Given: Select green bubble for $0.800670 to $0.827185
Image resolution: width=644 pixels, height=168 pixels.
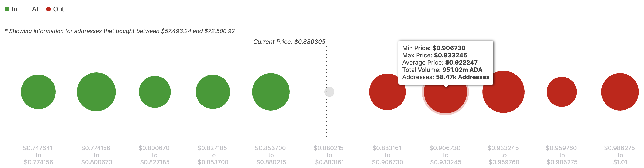Looking at the screenshot, I should pos(155,92).
